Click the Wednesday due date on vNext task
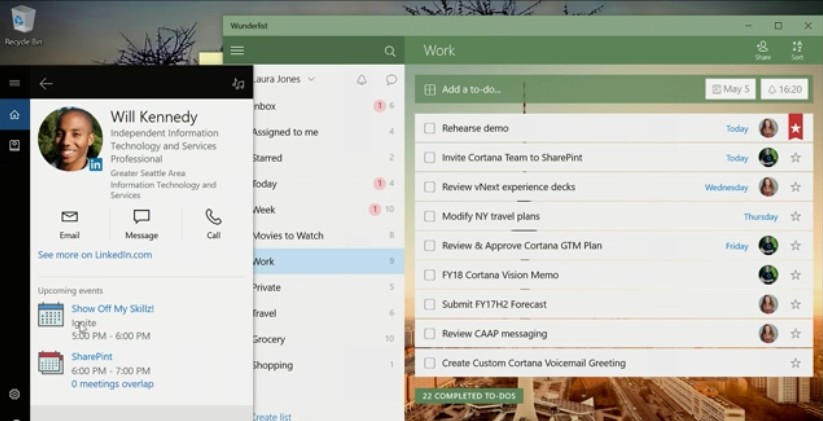Image resolution: width=823 pixels, height=421 pixels. (726, 187)
